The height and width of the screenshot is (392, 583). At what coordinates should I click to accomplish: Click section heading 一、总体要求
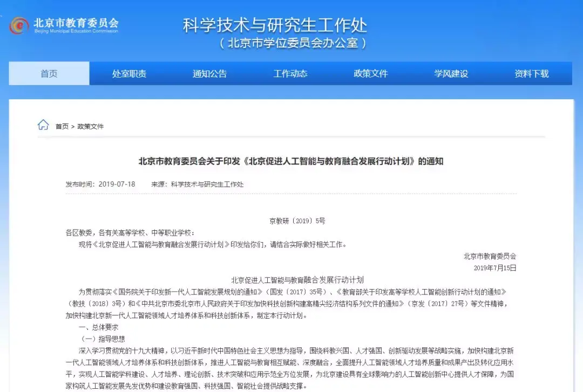coord(99,327)
